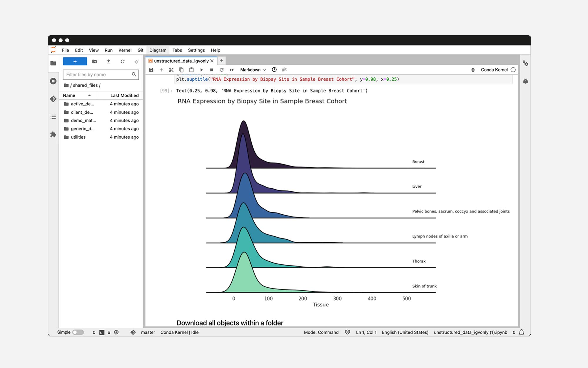
Task: Click Mode: Command in status bar
Action: pos(321,332)
